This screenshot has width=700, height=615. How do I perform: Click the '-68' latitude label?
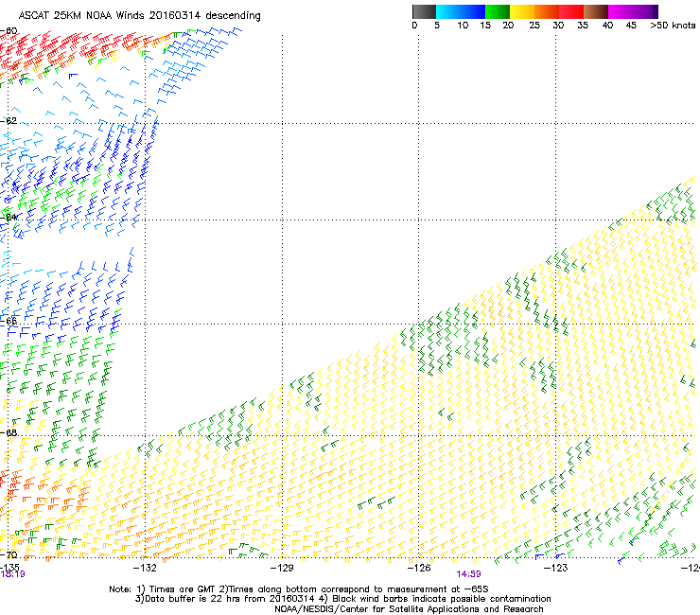coord(9,432)
